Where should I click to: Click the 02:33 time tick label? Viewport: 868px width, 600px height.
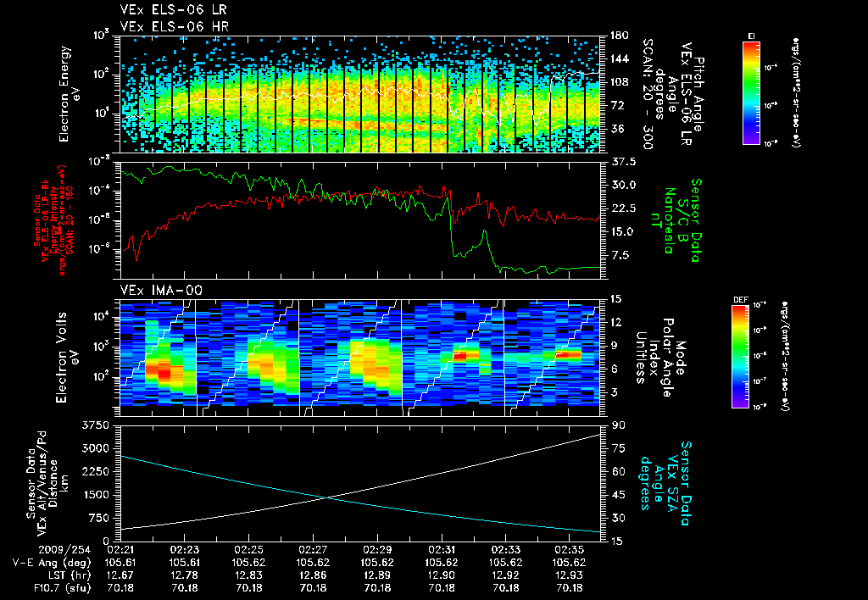506,550
